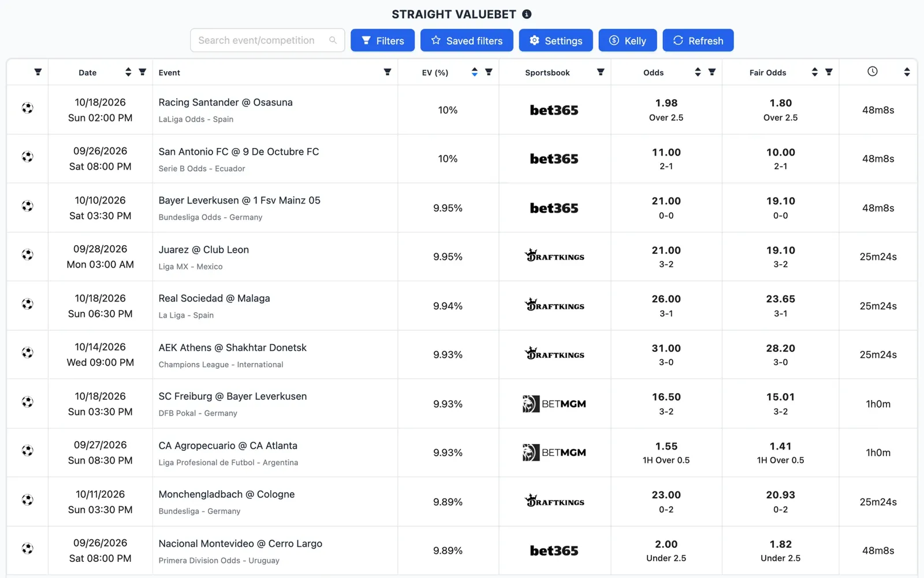Viewport: 924px width, 578px height.
Task: Click fair odds 28.20 3-0 cell
Action: point(781,355)
